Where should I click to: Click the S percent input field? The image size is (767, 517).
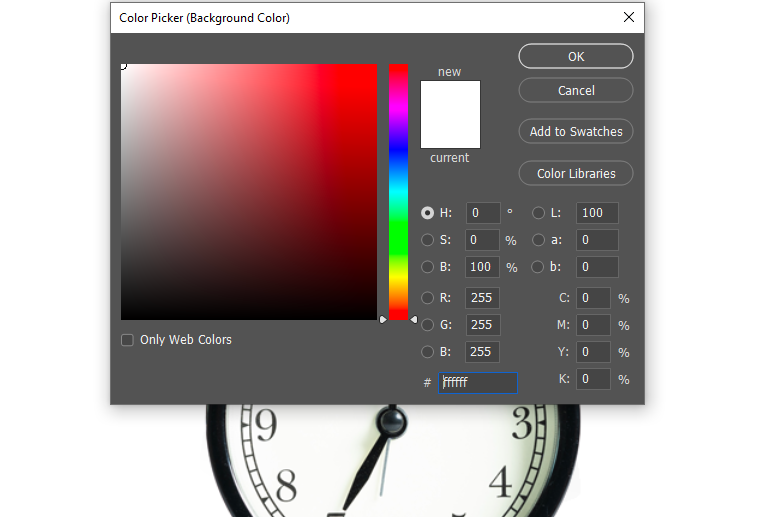tap(482, 240)
